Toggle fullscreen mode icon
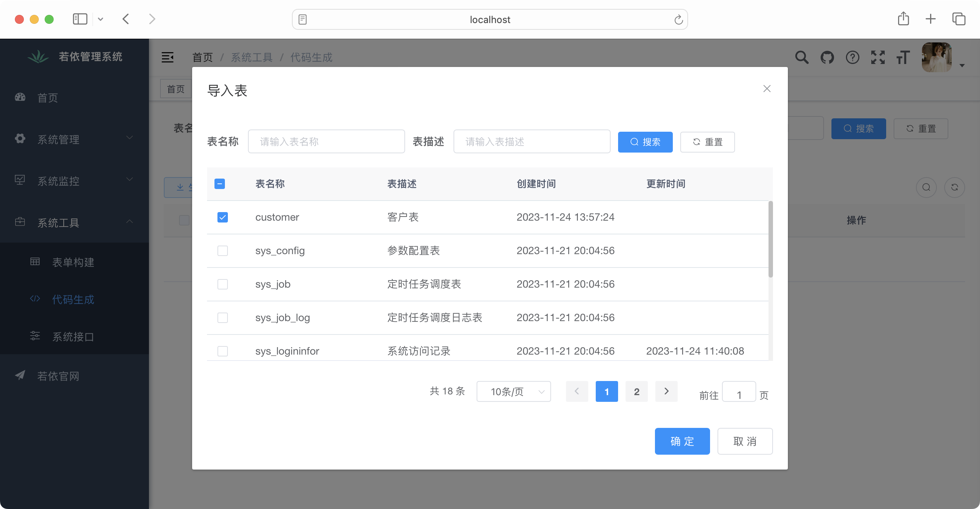 pyautogui.click(x=878, y=57)
